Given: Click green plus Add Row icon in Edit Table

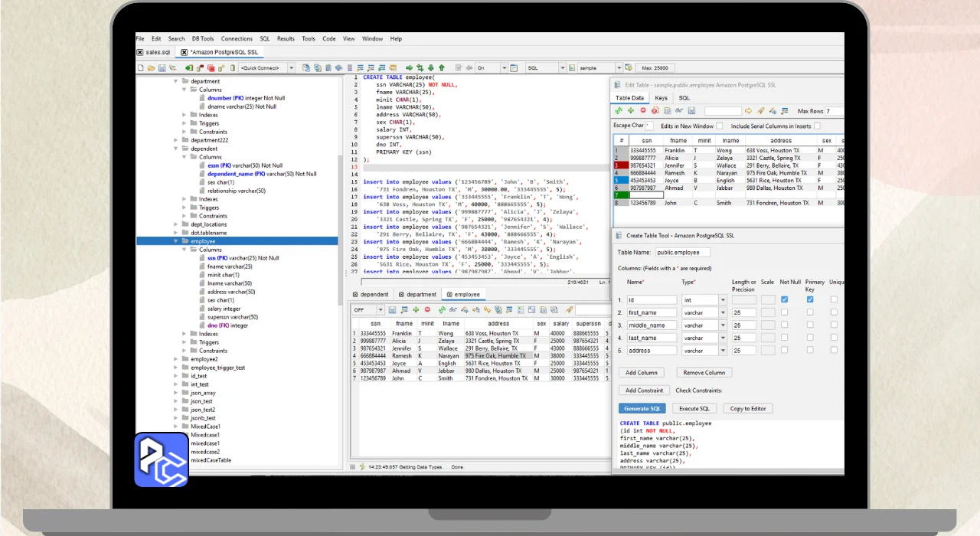Looking at the screenshot, I should click(x=631, y=111).
